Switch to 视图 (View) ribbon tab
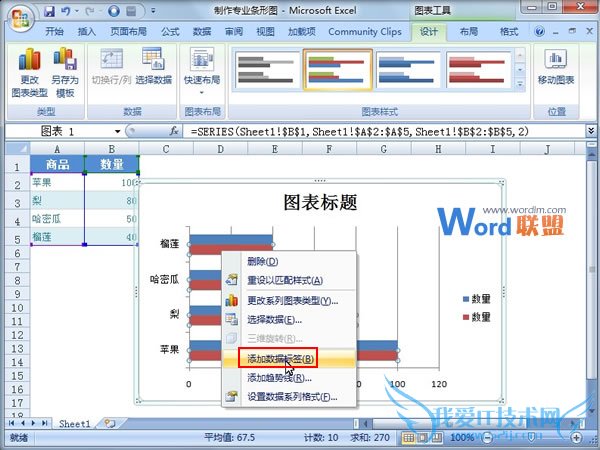 coord(265,31)
